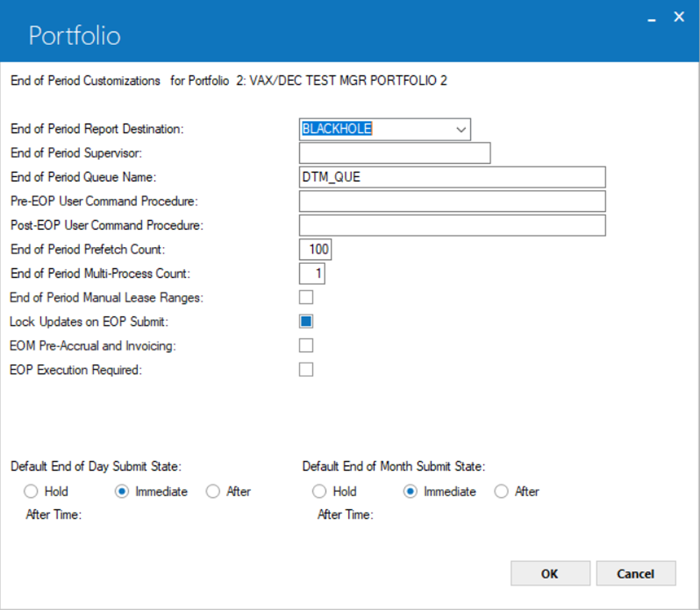Discard changes with the Cancel button
Screen dimensions: 700x610
[x=636, y=574]
